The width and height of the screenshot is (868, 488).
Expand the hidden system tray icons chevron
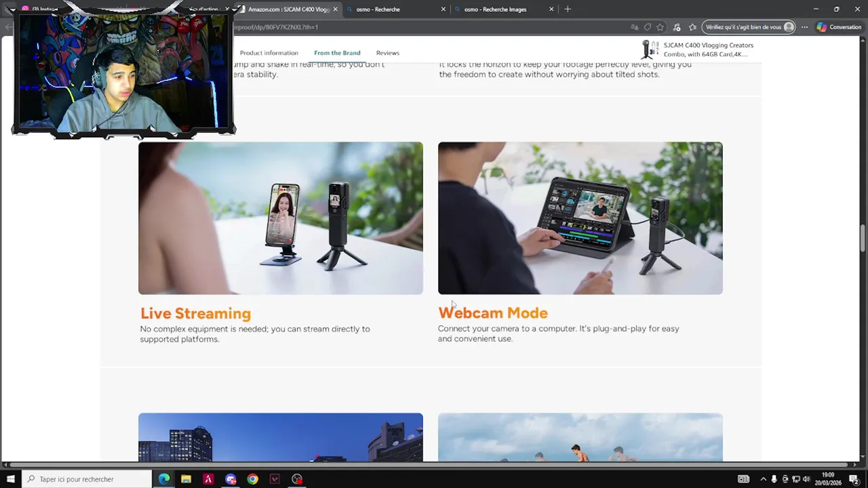pos(764,479)
